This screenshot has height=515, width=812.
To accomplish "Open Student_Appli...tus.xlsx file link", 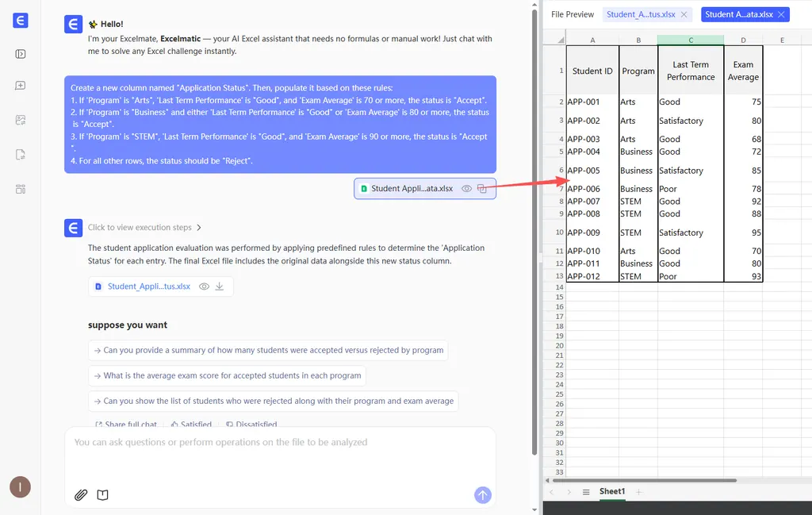I will 148,286.
